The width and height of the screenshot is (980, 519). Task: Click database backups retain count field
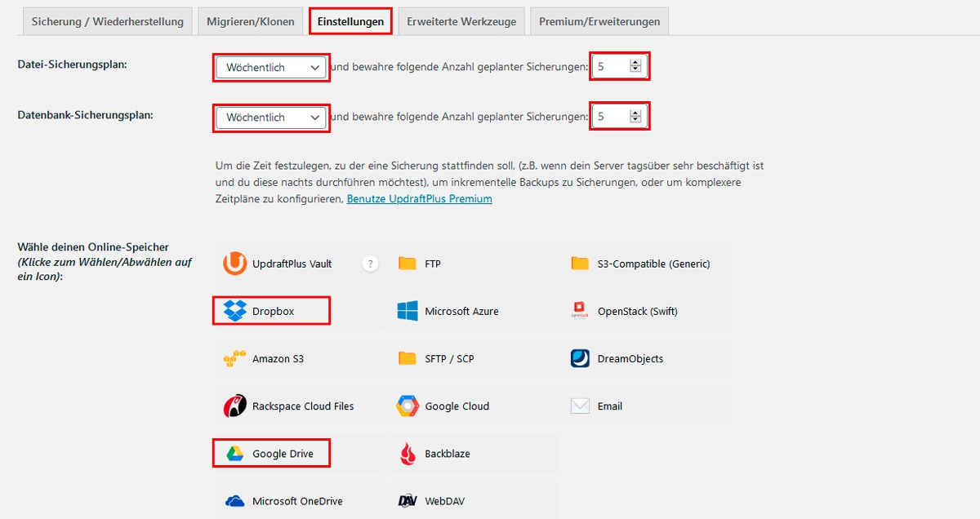620,117
